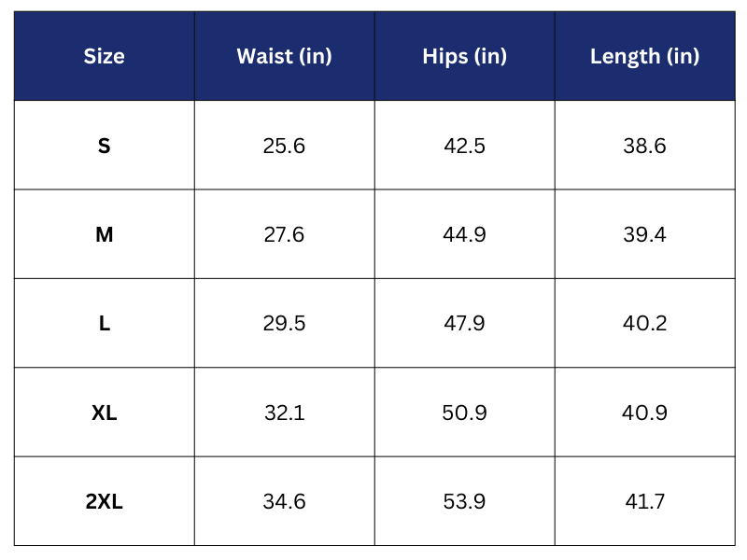Click the 2XL size cell

point(104,501)
